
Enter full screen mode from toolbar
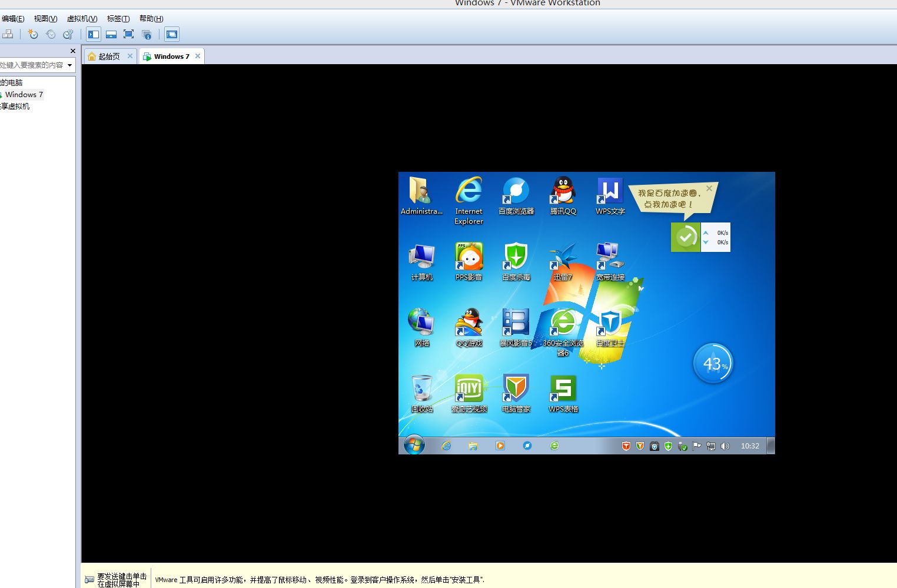click(x=129, y=34)
